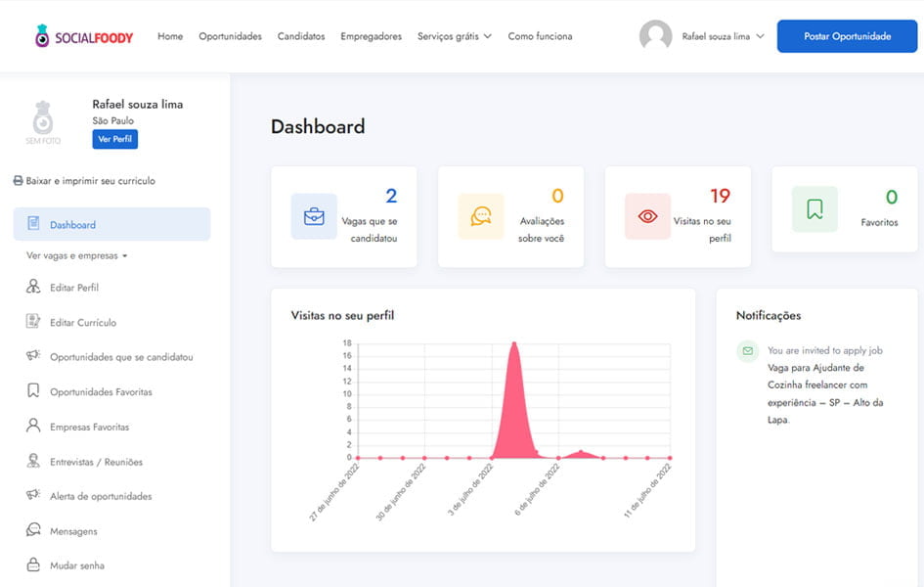Click the green bookmark icon for Favoritos
The image size is (924, 587).
point(814,208)
